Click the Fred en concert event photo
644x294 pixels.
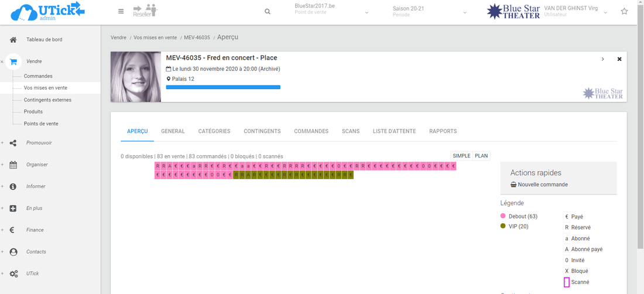(x=136, y=77)
